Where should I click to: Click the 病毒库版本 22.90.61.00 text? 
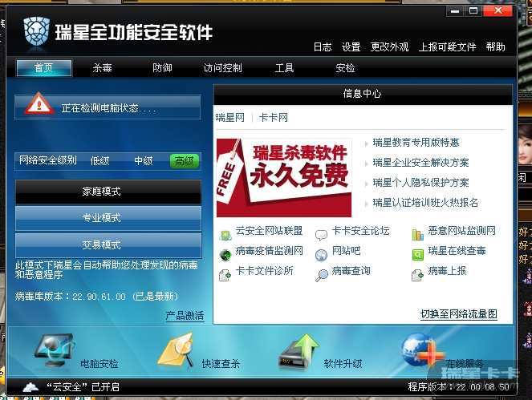(96, 297)
